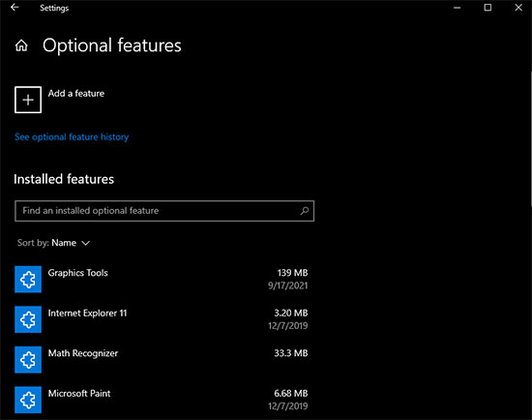532x420 pixels.
Task: Maximize the Settings window
Action: coord(488,8)
